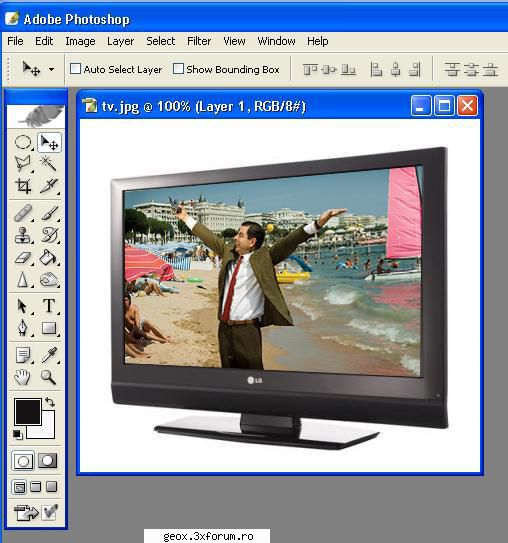Image resolution: width=508 pixels, height=543 pixels.
Task: Select the Sponge tool
Action: point(49,279)
